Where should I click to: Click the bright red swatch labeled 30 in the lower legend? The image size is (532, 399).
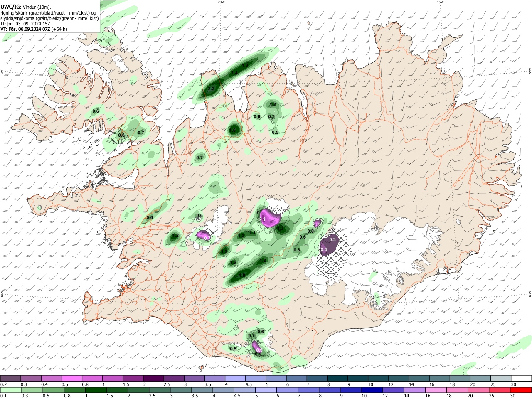[x=521, y=390]
